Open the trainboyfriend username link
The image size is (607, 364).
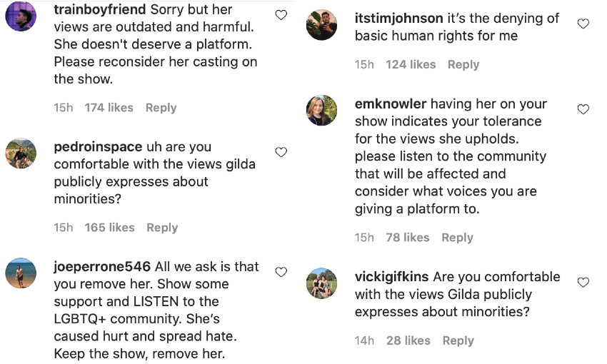tap(100, 11)
